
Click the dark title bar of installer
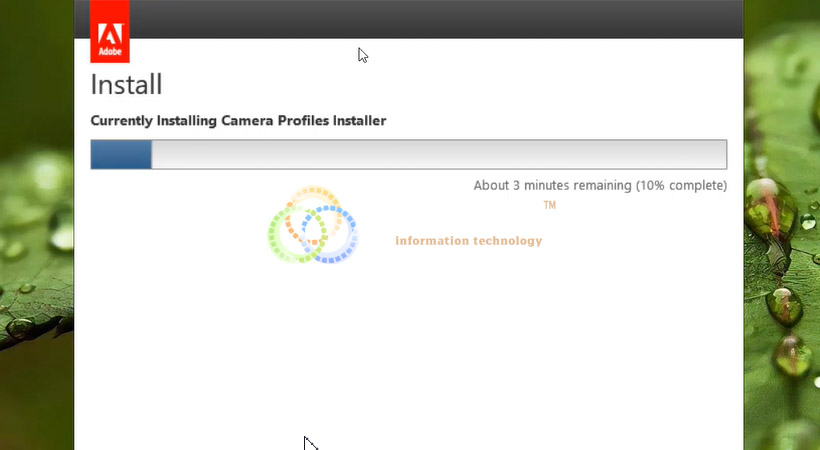coord(430,18)
